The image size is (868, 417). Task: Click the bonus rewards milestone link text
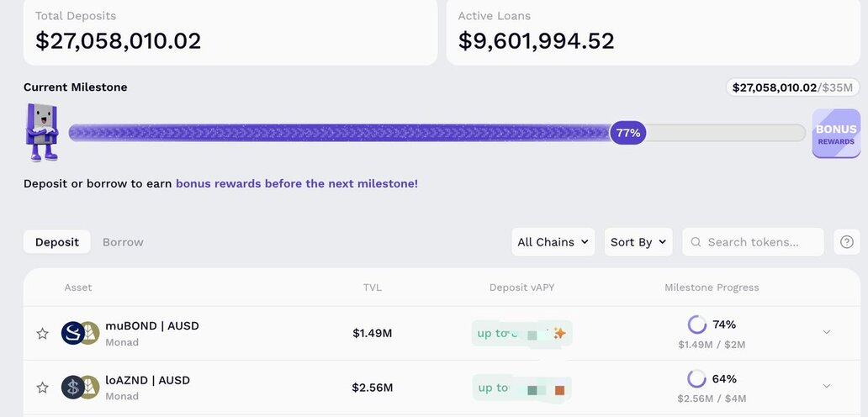pos(296,183)
